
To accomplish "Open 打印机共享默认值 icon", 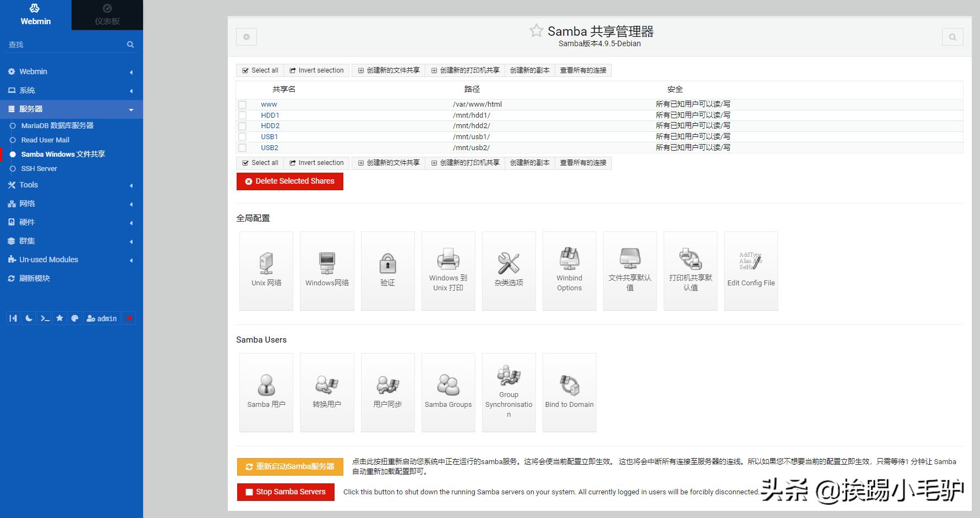I will click(x=690, y=271).
